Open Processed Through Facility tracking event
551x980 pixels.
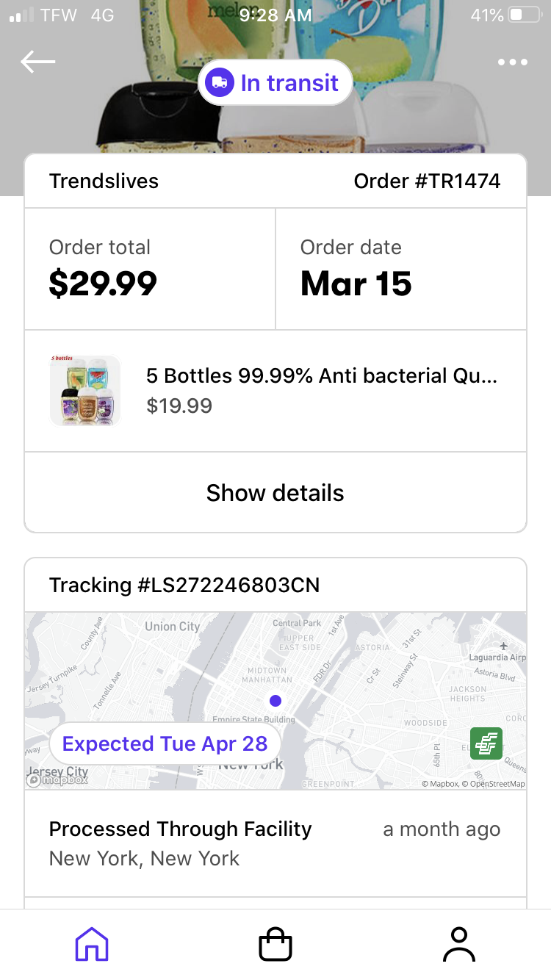tap(275, 843)
